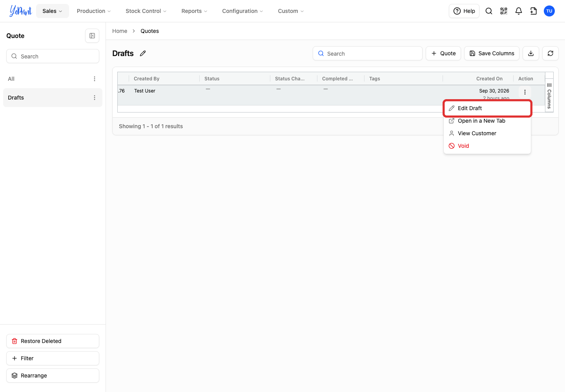
Task: Expand the Sales dropdown menu
Action: 53,11
